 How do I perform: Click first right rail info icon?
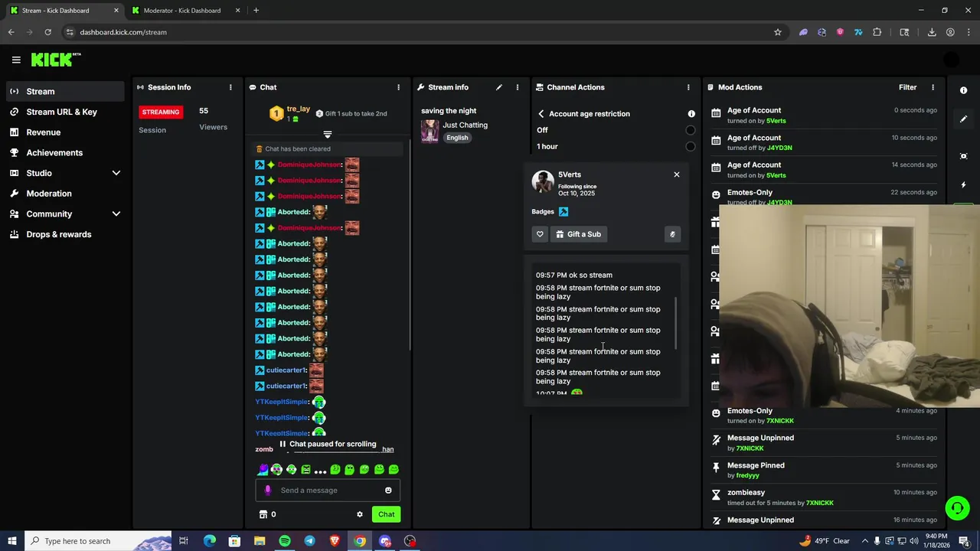click(x=964, y=90)
